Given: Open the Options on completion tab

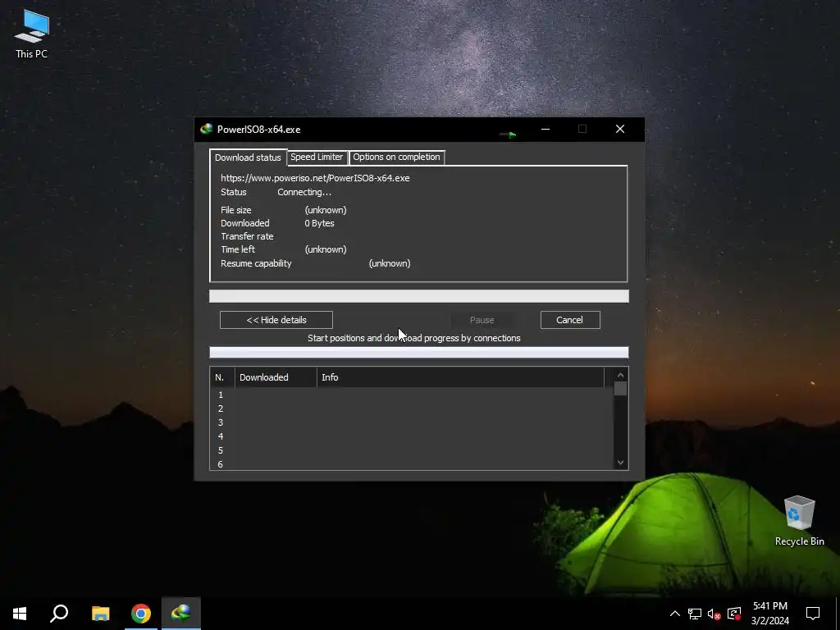Looking at the screenshot, I should pos(396,157).
